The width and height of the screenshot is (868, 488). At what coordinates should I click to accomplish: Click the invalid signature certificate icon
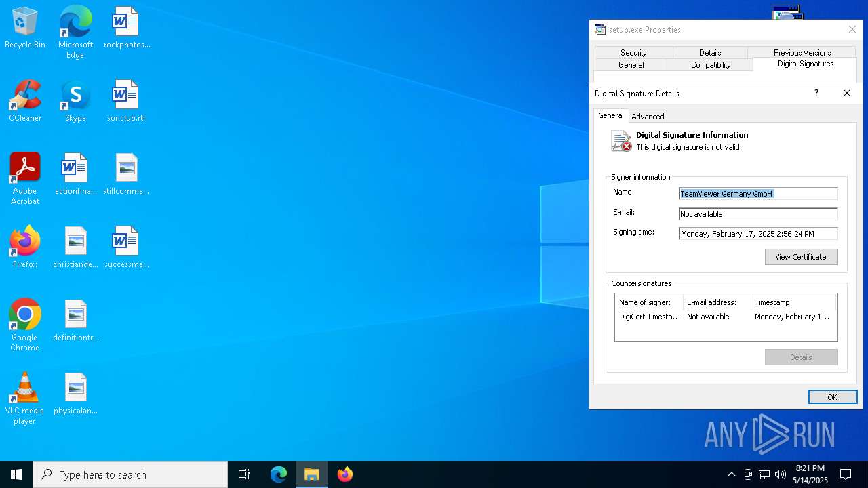pos(621,141)
